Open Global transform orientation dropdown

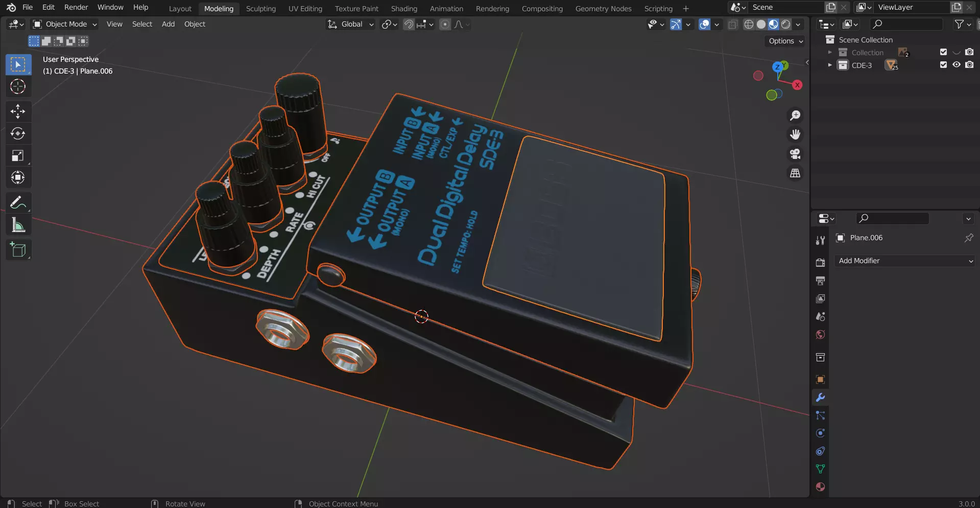click(350, 24)
